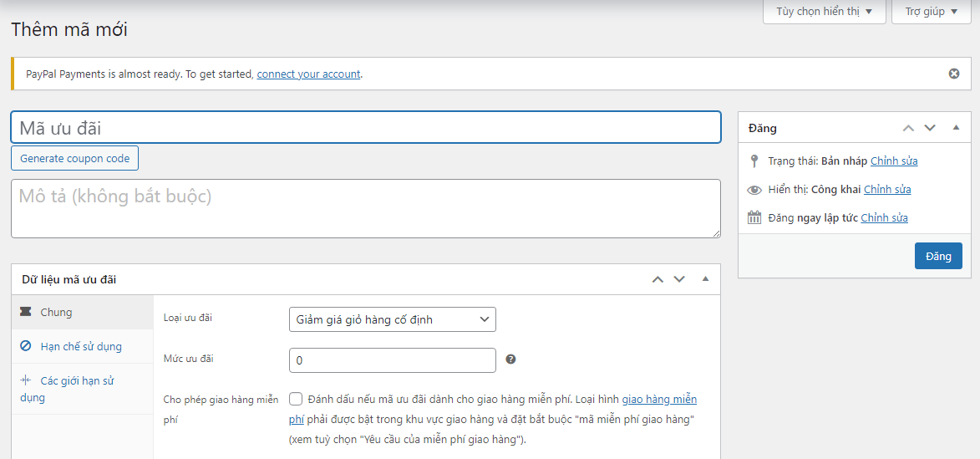The height and width of the screenshot is (459, 980).
Task: Move the Đăng panel down
Action: [x=930, y=128]
